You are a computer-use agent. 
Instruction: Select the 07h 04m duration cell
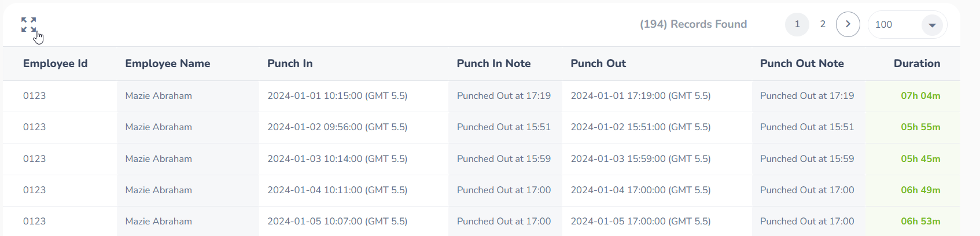920,96
